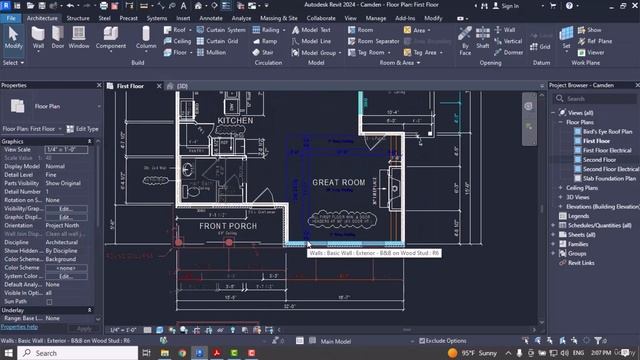Image resolution: width=640 pixels, height=360 pixels.
Task: Open File Explorer from taskbar
Action: 165,353
